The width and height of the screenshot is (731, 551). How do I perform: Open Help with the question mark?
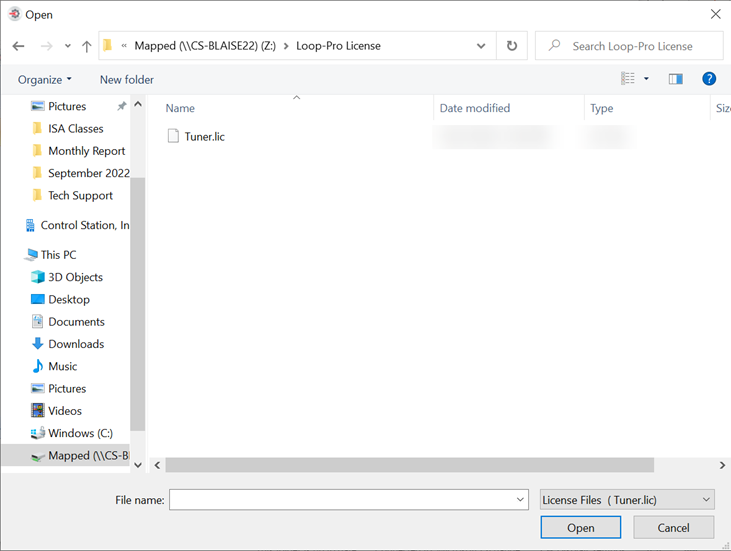tap(709, 79)
